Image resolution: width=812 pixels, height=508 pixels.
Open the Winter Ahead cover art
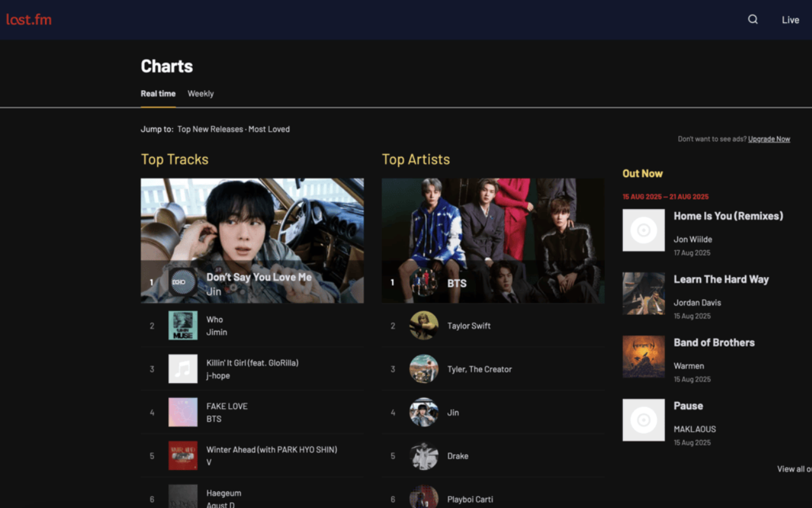click(x=183, y=456)
